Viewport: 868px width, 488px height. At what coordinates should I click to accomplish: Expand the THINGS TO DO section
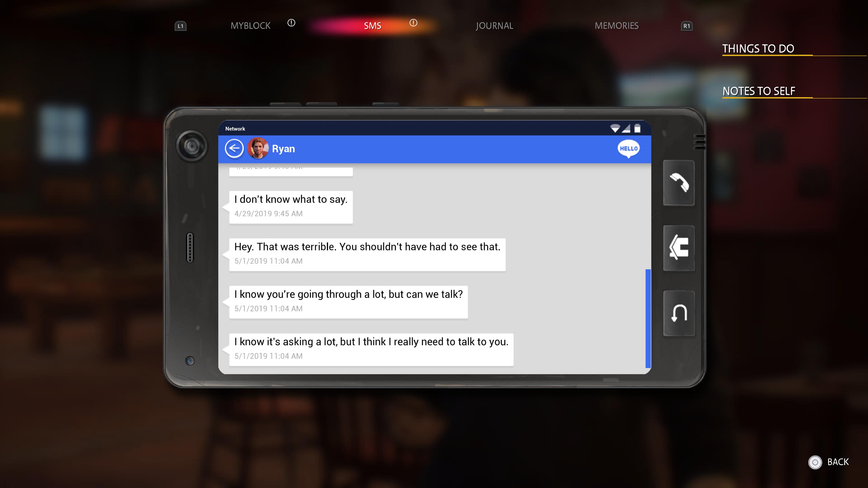point(758,49)
